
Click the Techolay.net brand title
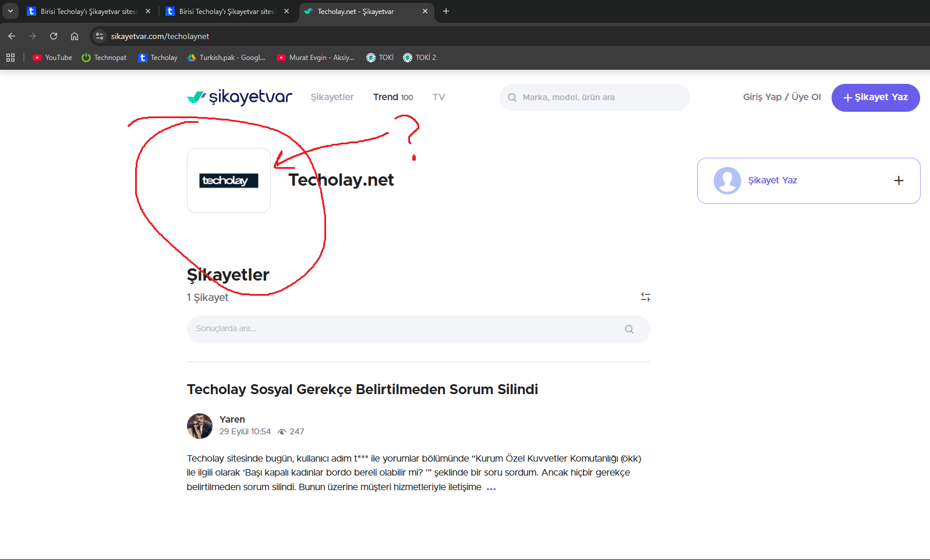(341, 180)
